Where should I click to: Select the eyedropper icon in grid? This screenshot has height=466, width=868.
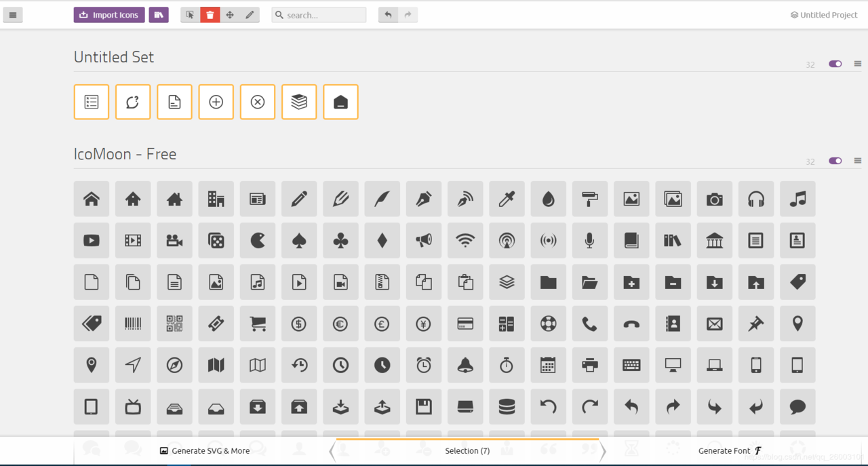pyautogui.click(x=507, y=199)
